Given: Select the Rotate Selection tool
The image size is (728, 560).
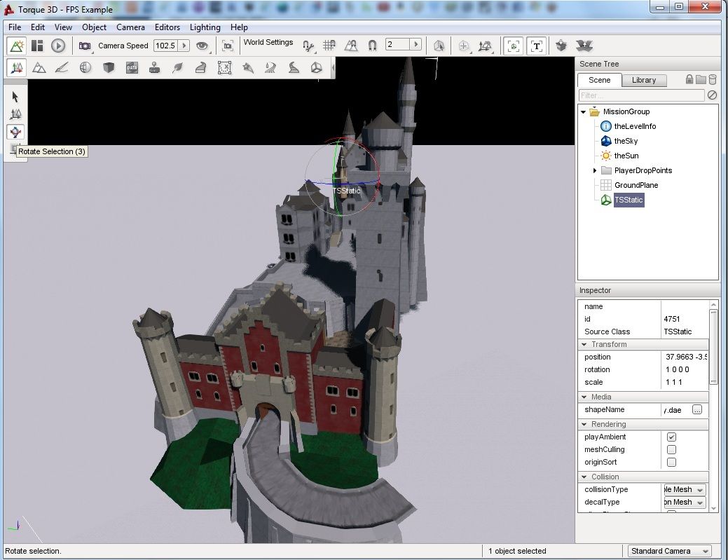Looking at the screenshot, I should [15, 132].
